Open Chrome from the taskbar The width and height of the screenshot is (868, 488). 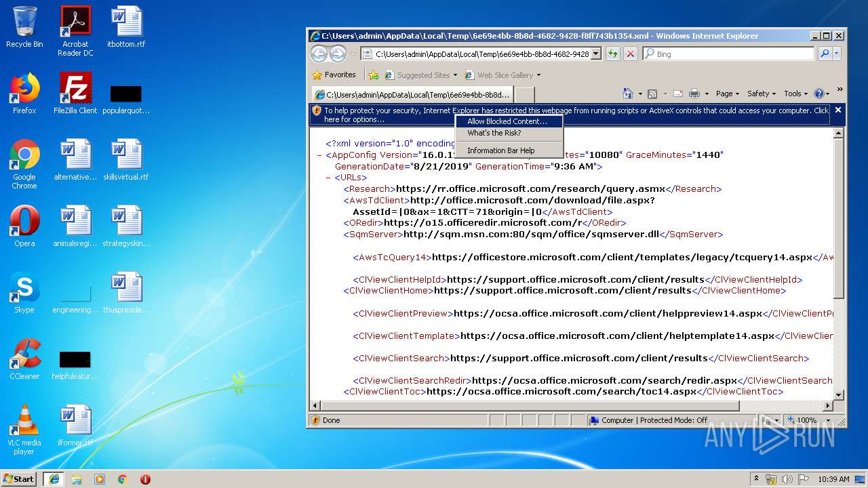(x=122, y=479)
